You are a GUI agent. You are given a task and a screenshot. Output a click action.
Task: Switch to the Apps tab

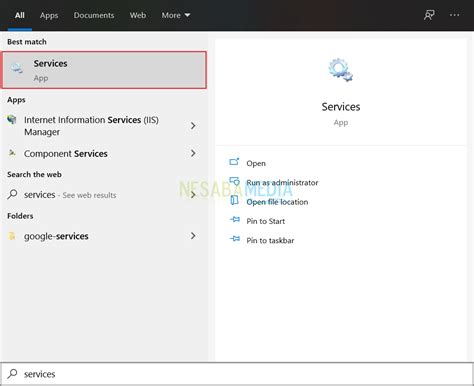pos(49,15)
